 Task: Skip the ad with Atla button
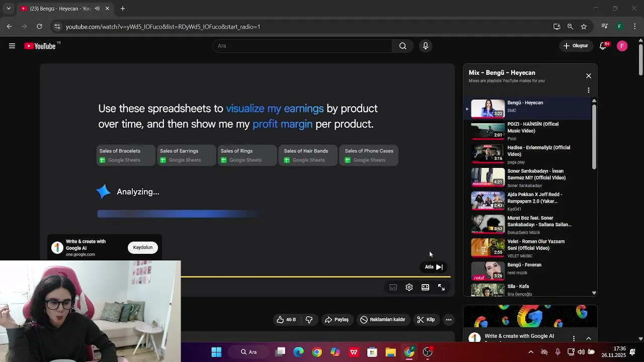pyautogui.click(x=434, y=267)
